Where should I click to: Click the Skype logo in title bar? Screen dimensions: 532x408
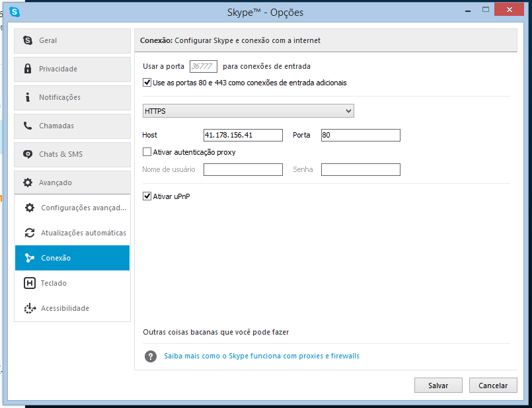click(15, 12)
